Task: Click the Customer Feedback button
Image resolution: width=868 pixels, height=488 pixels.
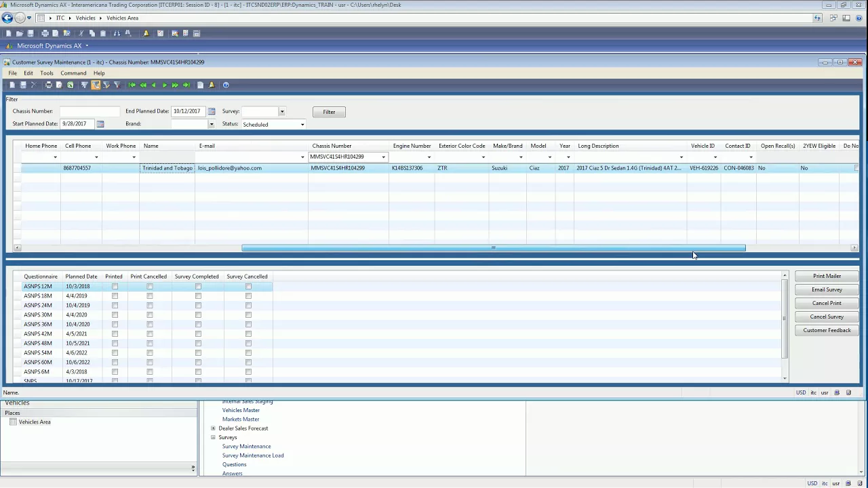Action: pyautogui.click(x=827, y=330)
